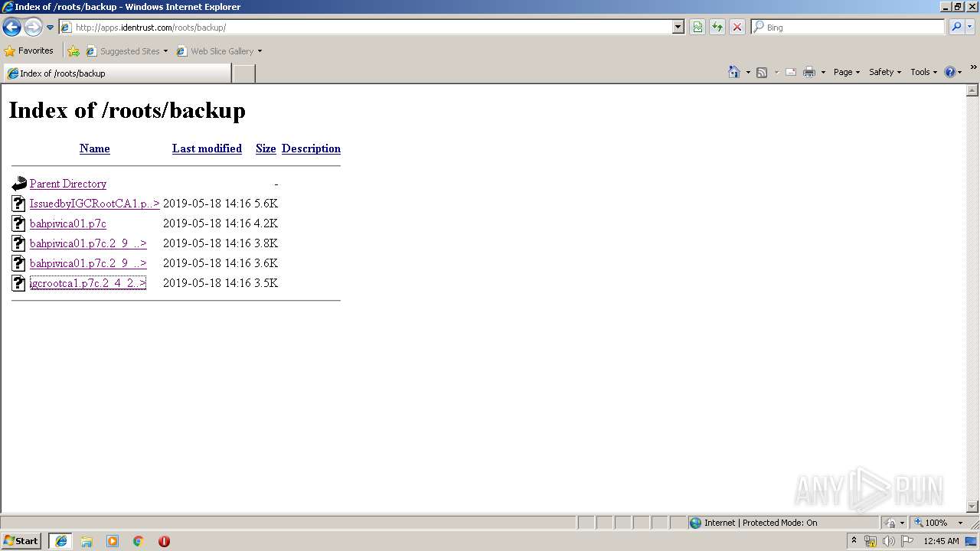Click the Feeds RSS icon
Image resolution: width=980 pixels, height=551 pixels.
click(762, 72)
